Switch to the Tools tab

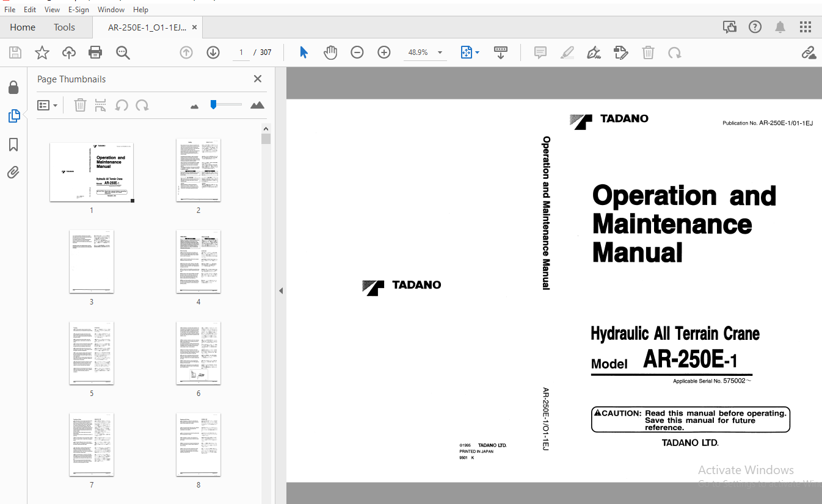tap(64, 27)
